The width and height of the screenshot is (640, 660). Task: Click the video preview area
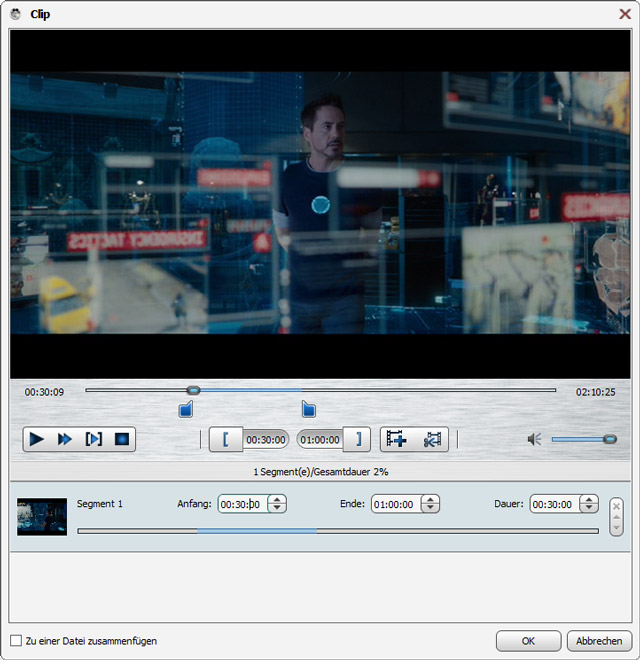320,204
